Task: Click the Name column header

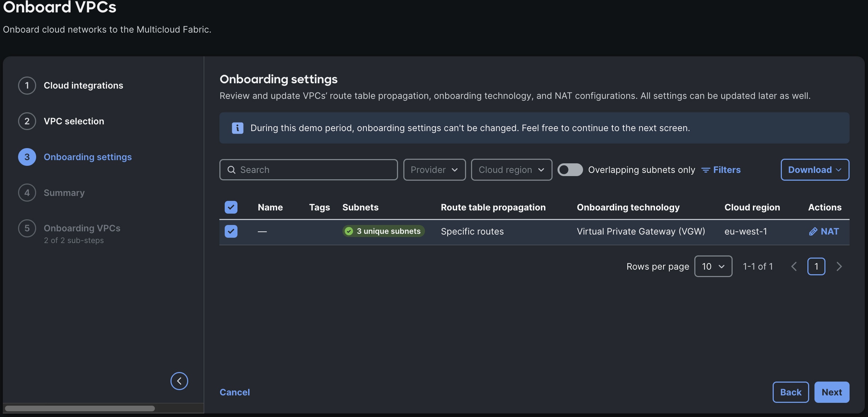Action: [270, 207]
